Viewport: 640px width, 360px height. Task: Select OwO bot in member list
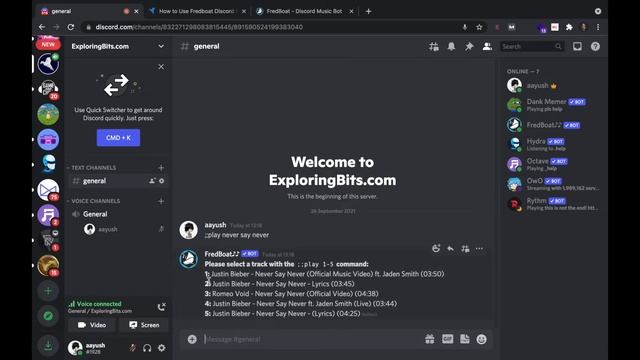coord(553,184)
